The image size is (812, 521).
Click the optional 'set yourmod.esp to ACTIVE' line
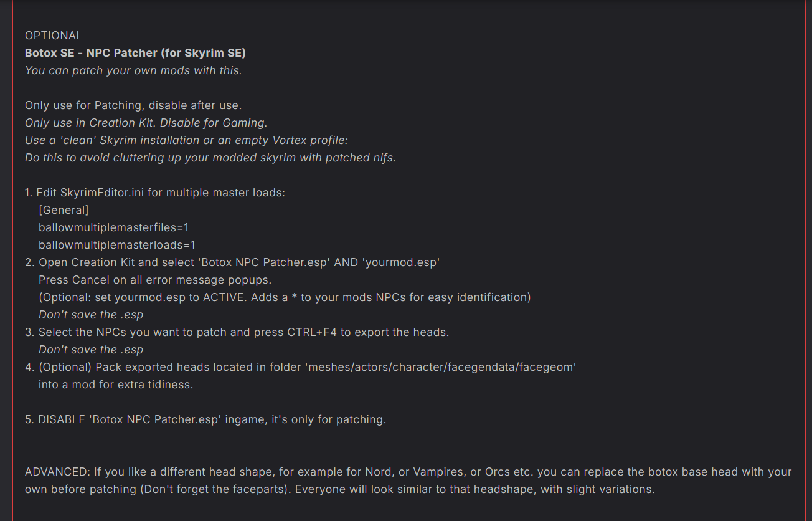click(x=285, y=297)
